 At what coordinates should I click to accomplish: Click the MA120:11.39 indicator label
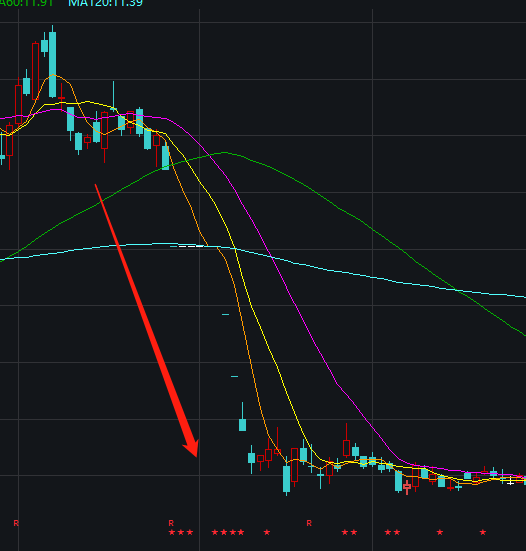click(105, 3)
